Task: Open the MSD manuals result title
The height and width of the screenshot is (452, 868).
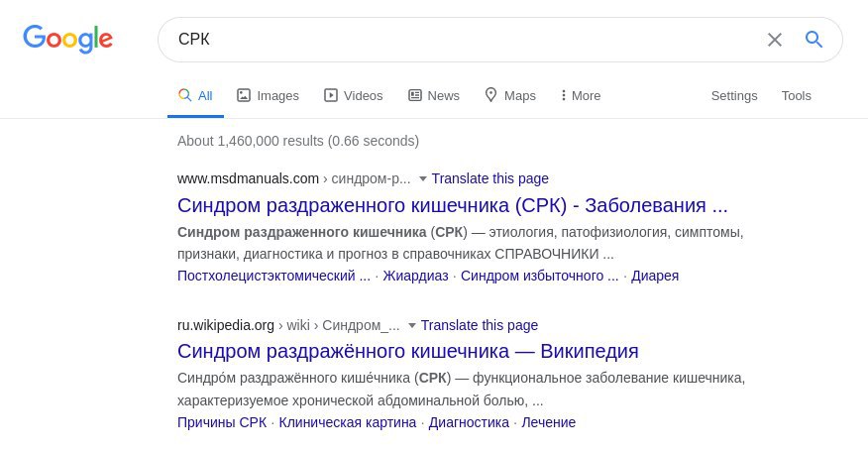Action: pos(452,205)
